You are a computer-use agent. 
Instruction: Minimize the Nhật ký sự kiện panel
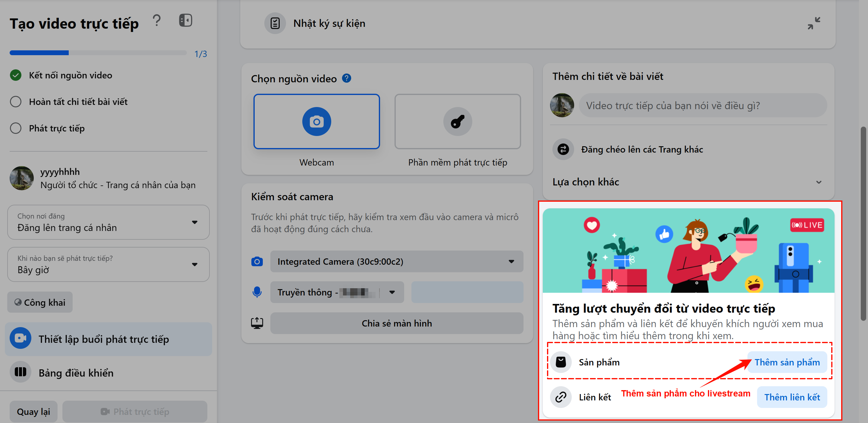814,23
